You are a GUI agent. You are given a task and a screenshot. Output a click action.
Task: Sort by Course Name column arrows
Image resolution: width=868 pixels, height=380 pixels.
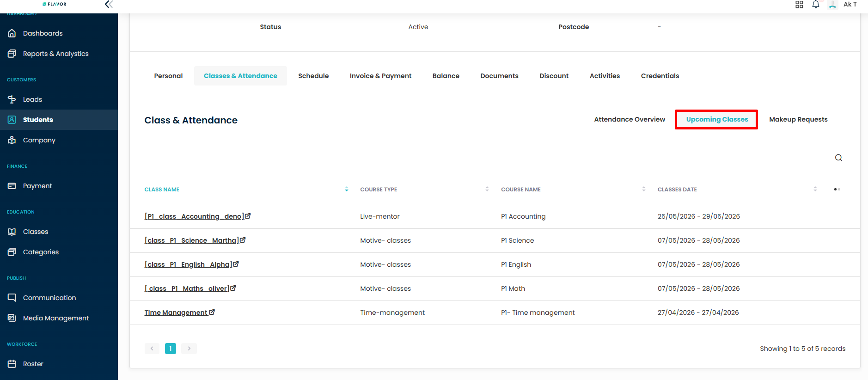pyautogui.click(x=644, y=189)
